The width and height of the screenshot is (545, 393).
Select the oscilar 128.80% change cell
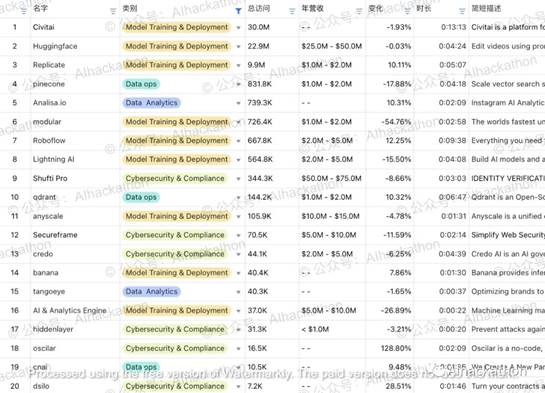(389, 348)
